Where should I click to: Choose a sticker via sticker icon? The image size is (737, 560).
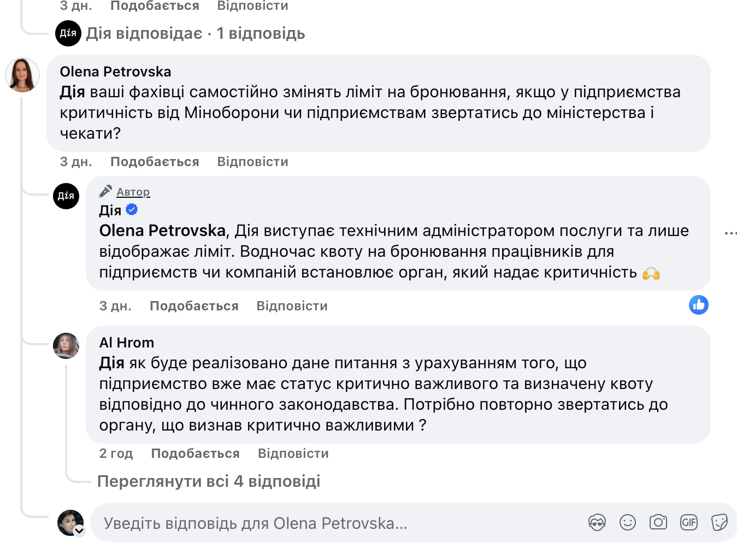720,523
